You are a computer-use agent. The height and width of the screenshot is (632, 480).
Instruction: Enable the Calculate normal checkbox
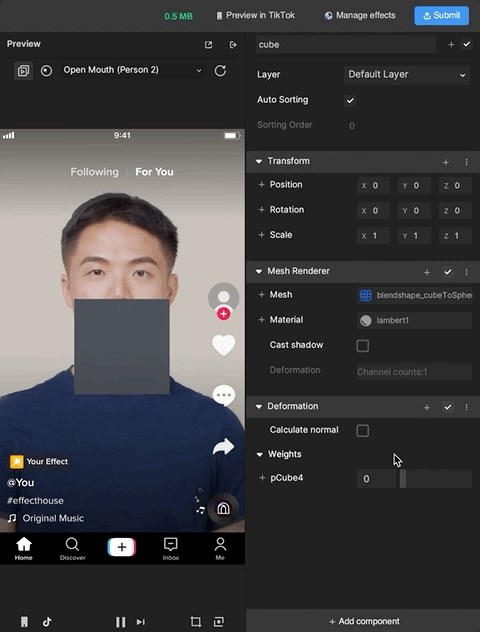(x=363, y=431)
